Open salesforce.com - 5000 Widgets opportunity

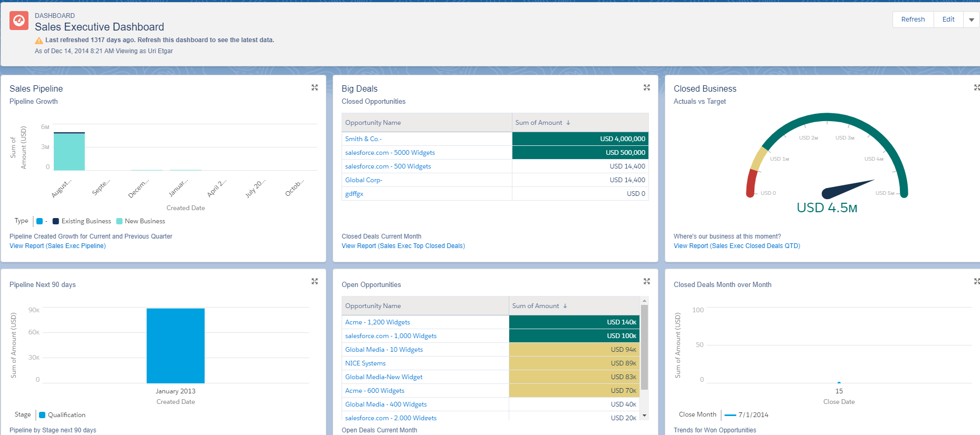pyautogui.click(x=390, y=153)
